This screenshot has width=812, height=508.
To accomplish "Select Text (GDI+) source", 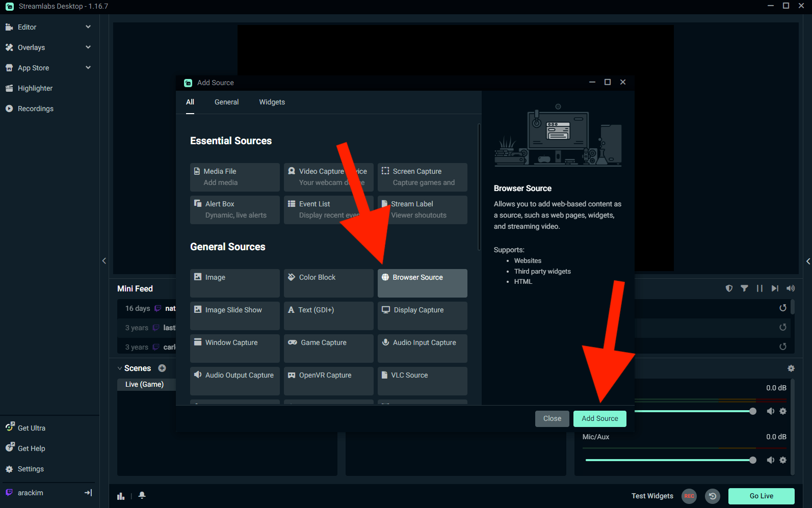I will 329,315.
